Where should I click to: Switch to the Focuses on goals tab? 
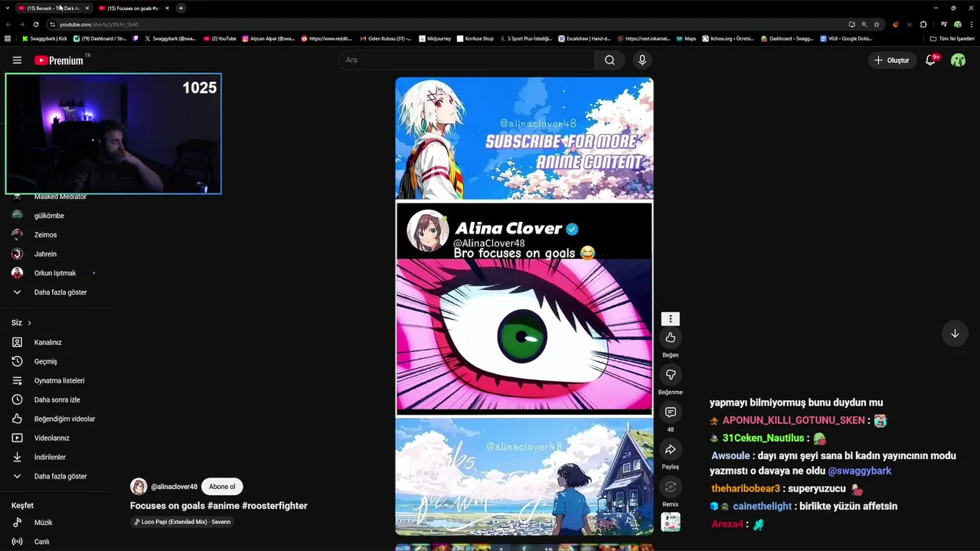pyautogui.click(x=131, y=8)
